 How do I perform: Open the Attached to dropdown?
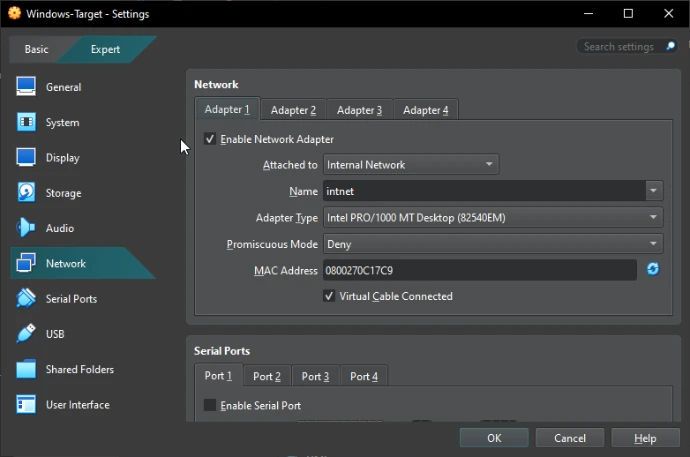(411, 165)
